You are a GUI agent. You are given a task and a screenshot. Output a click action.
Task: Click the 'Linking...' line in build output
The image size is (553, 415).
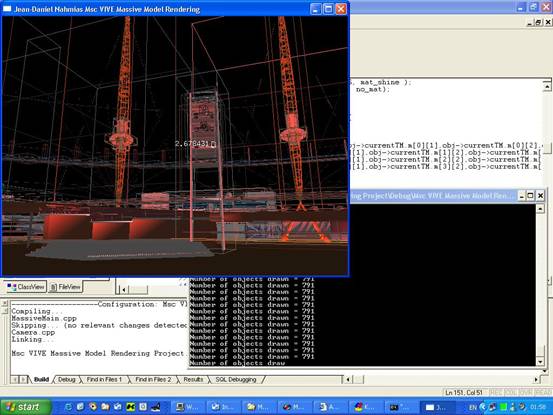point(32,339)
